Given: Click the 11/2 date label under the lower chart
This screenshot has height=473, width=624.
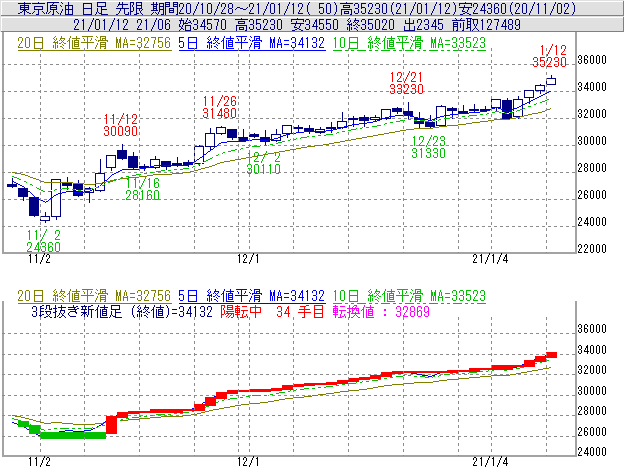Looking at the screenshot, I should coord(39,462).
